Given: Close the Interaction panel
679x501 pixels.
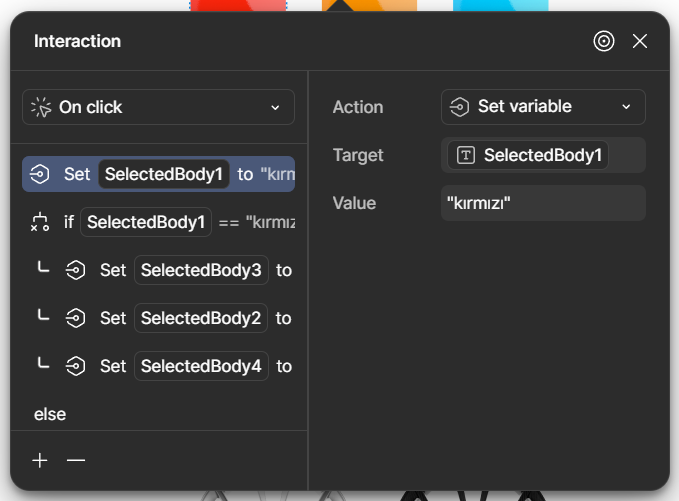Looking at the screenshot, I should 640,41.
